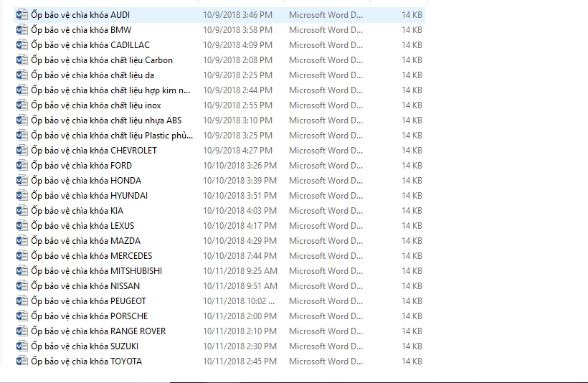Select file name Ốp bảo vệ chìa khóa KIA
The height and width of the screenshot is (383, 588).
point(77,210)
